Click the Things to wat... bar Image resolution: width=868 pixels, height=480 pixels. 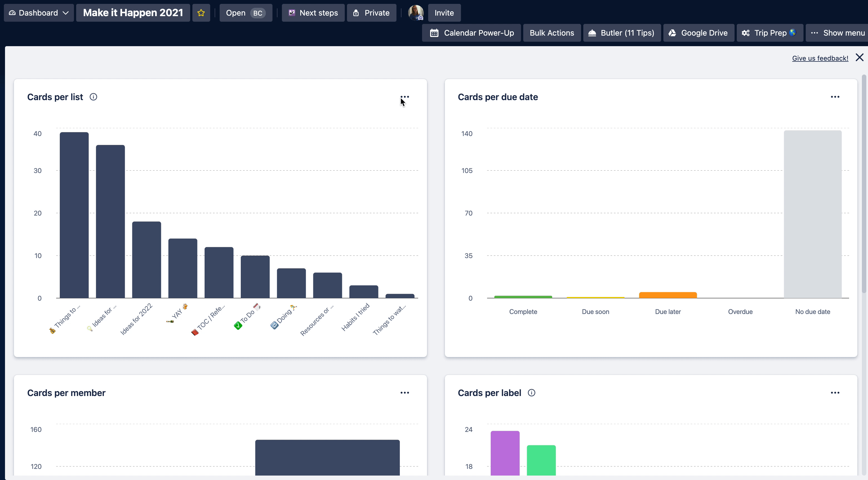point(400,296)
